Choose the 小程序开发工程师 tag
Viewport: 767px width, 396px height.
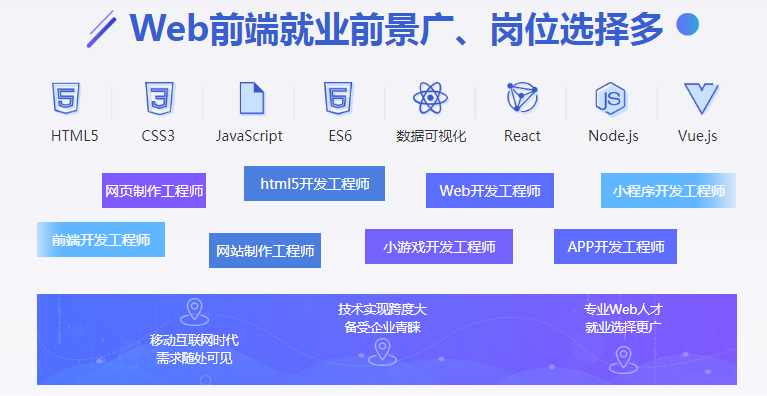coord(668,191)
